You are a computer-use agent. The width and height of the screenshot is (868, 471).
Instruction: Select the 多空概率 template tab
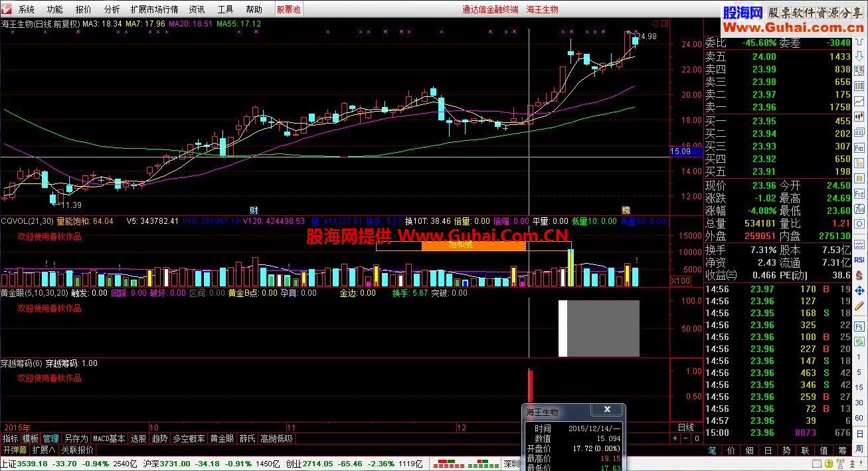(x=189, y=438)
